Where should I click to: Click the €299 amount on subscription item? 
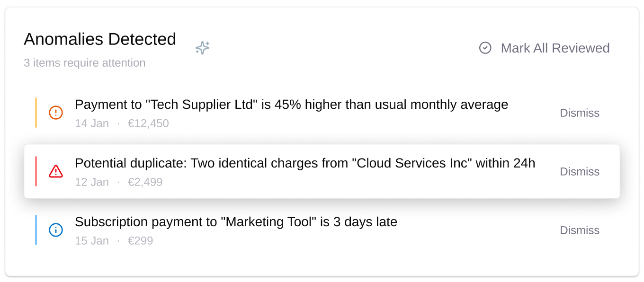[140, 241]
